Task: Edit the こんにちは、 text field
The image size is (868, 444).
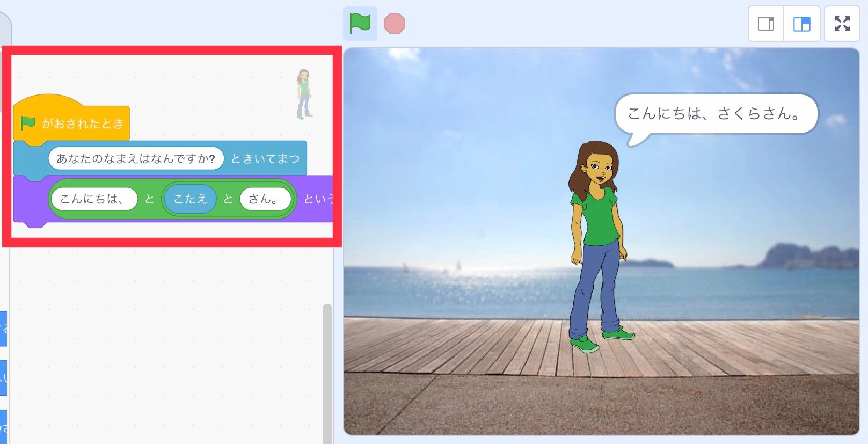Action: (94, 199)
